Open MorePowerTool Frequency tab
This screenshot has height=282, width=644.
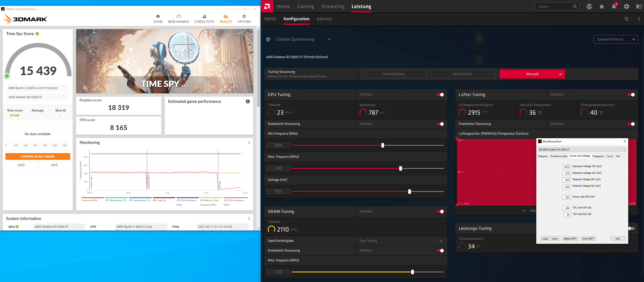point(598,156)
